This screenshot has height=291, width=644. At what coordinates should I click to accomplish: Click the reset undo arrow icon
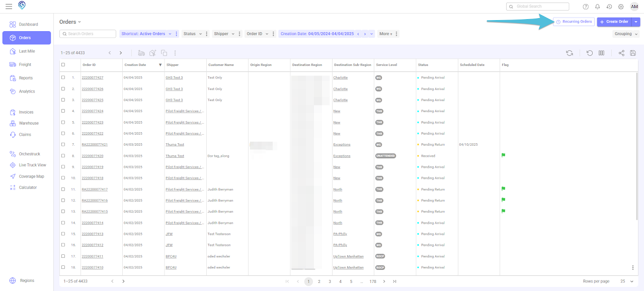click(x=590, y=53)
